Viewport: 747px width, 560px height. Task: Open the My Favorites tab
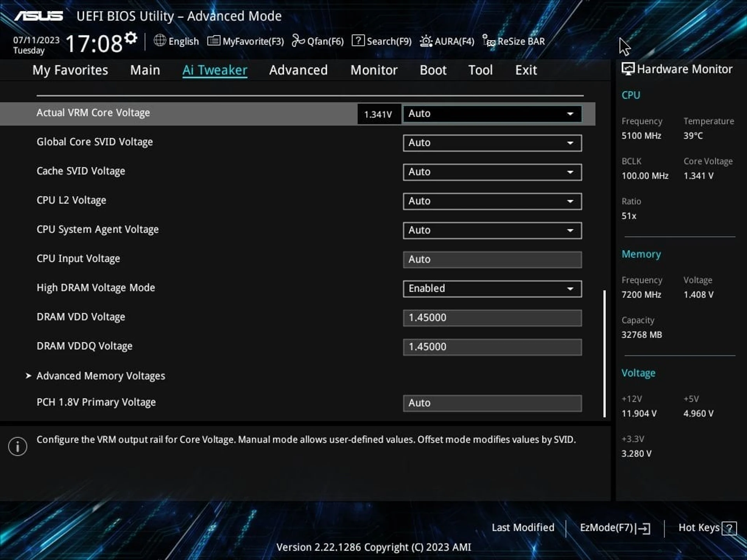point(70,70)
